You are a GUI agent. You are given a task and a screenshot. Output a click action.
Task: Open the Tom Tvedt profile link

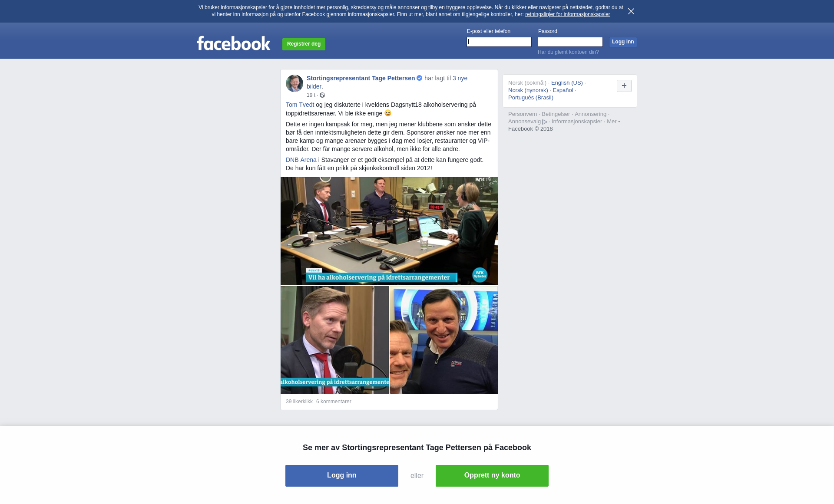click(300, 105)
